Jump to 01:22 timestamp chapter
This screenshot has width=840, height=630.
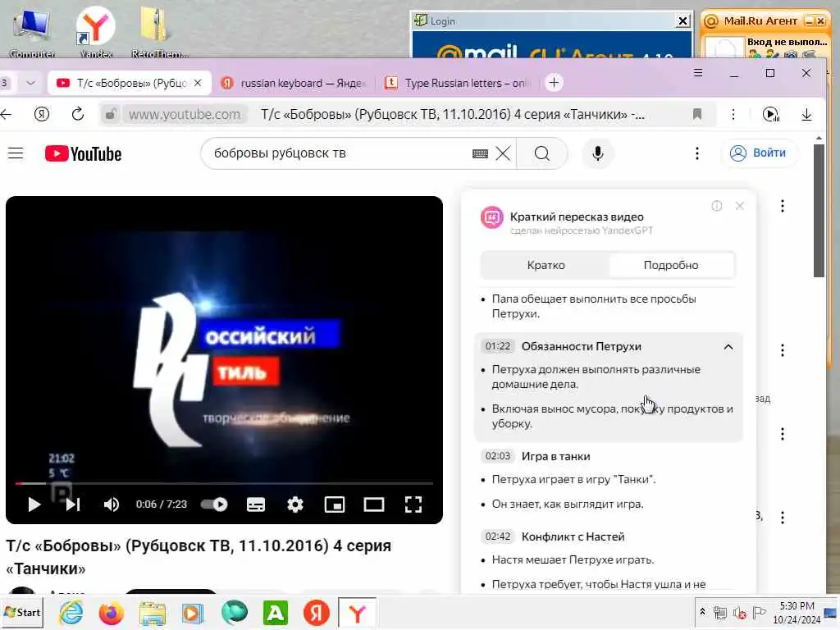(x=498, y=346)
